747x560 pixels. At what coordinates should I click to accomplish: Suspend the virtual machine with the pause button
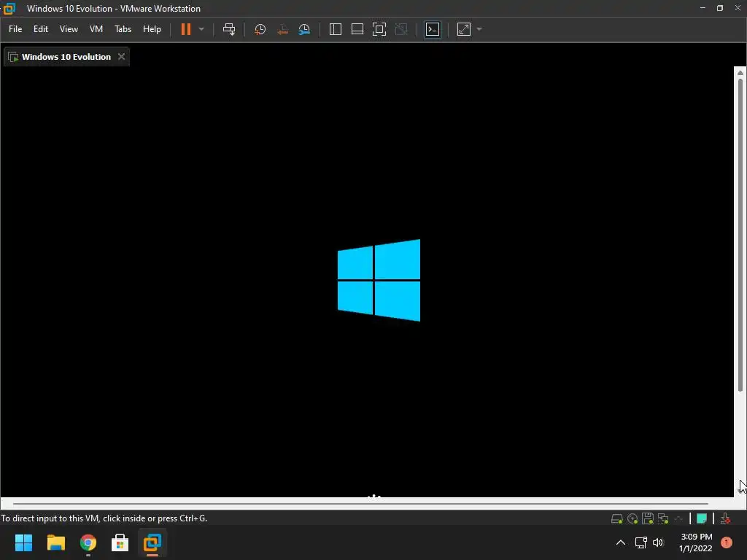[x=186, y=29]
